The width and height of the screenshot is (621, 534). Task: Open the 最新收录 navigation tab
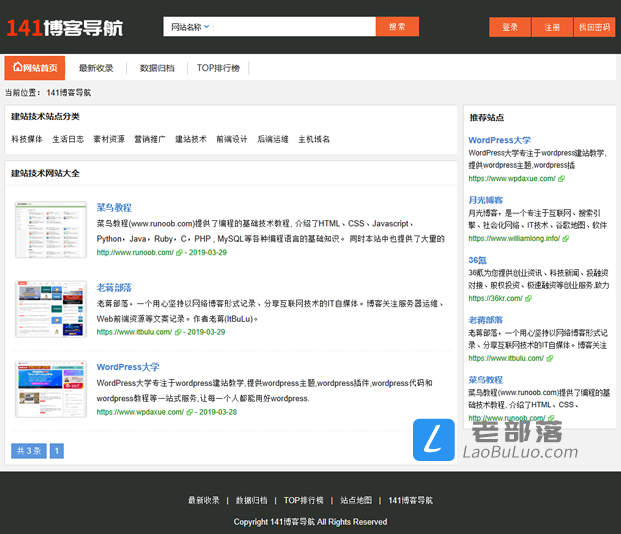96,68
